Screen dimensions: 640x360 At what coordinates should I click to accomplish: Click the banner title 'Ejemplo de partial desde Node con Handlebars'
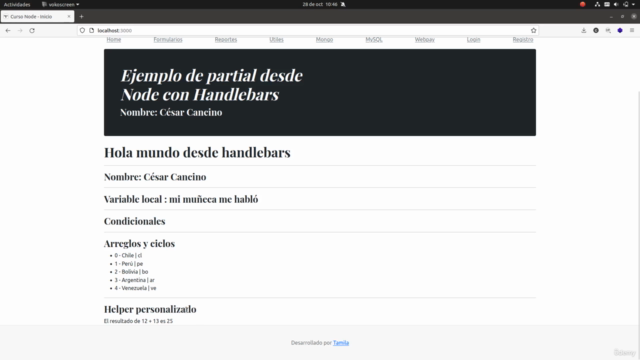point(211,85)
